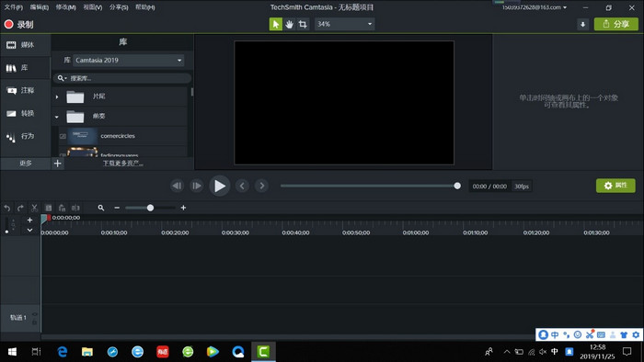Screen dimensions: 644x362
Task: Cut selection with the scissors icon
Action: tap(35, 208)
